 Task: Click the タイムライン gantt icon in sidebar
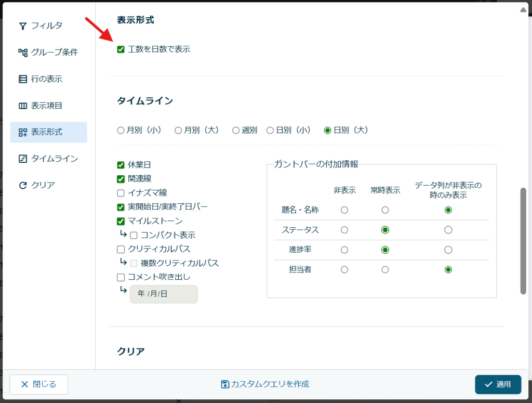(22, 159)
